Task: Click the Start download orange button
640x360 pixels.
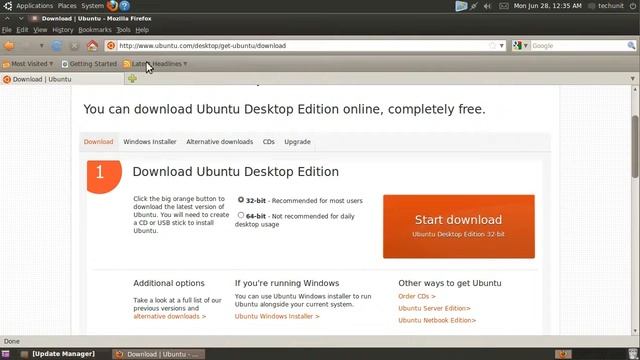Action: (x=459, y=226)
